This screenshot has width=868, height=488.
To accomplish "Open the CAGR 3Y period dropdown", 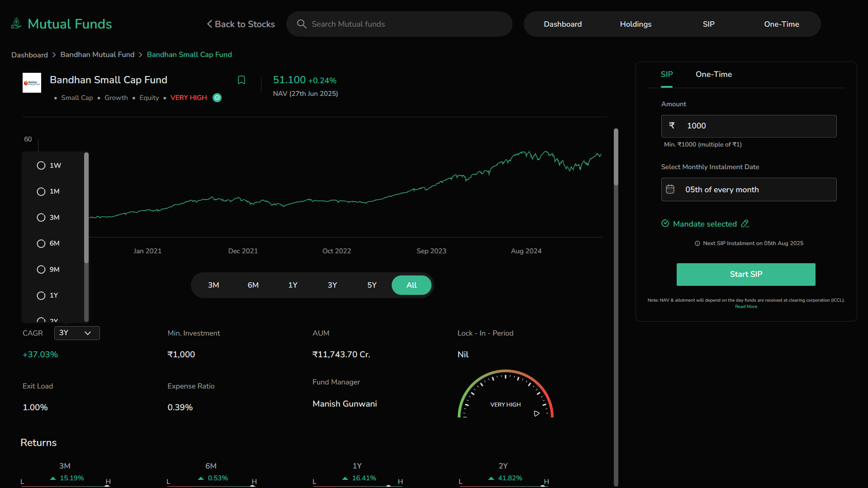I will 77,333.
